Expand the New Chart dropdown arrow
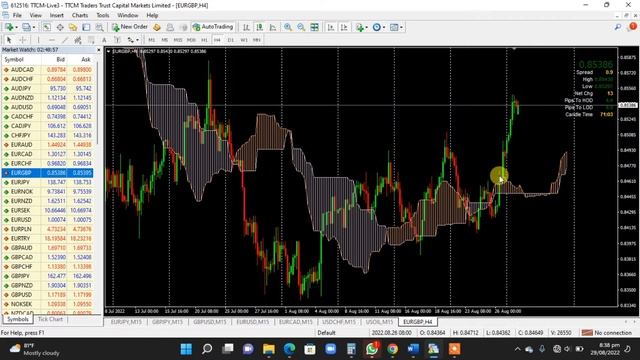This screenshot has height=360, width=640. (16, 27)
